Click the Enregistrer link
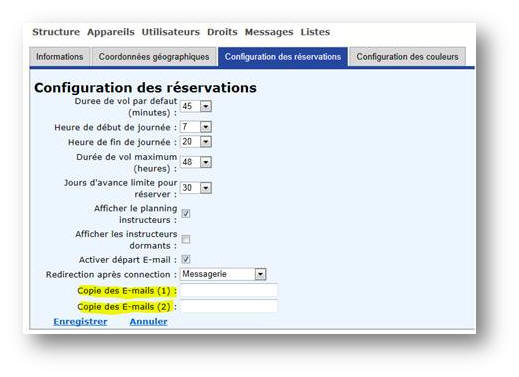Image resolution: width=519 pixels, height=377 pixels. click(80, 322)
